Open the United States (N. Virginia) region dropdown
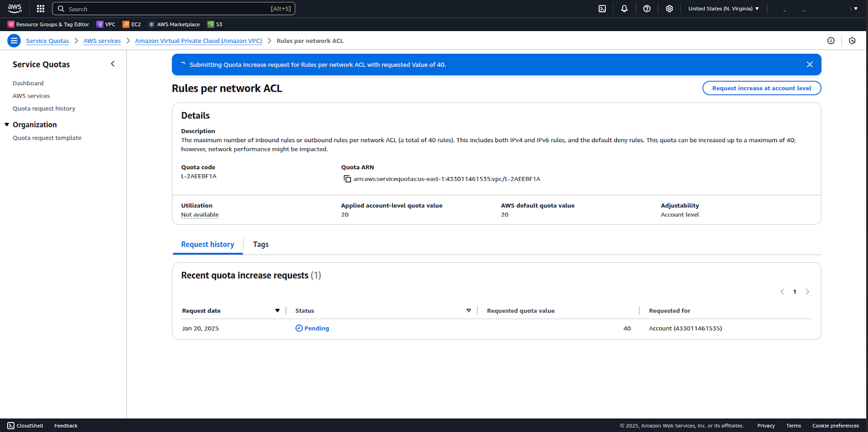This screenshot has width=868, height=432. [723, 9]
